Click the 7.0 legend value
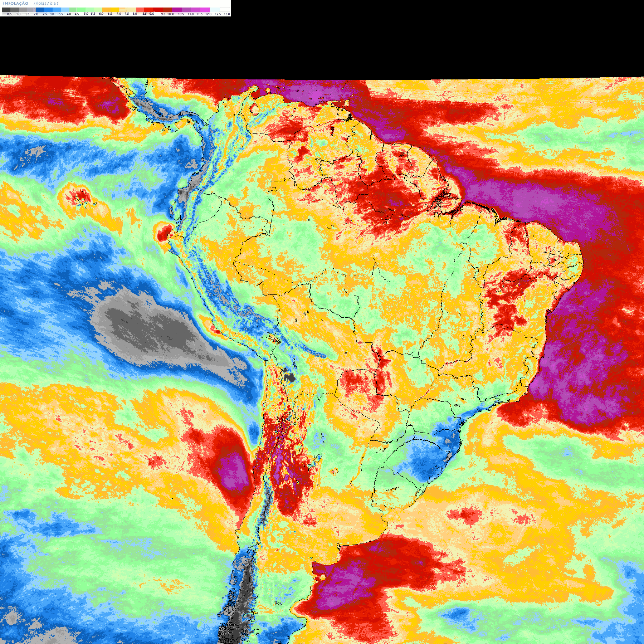This screenshot has height=644, width=644. [119, 14]
